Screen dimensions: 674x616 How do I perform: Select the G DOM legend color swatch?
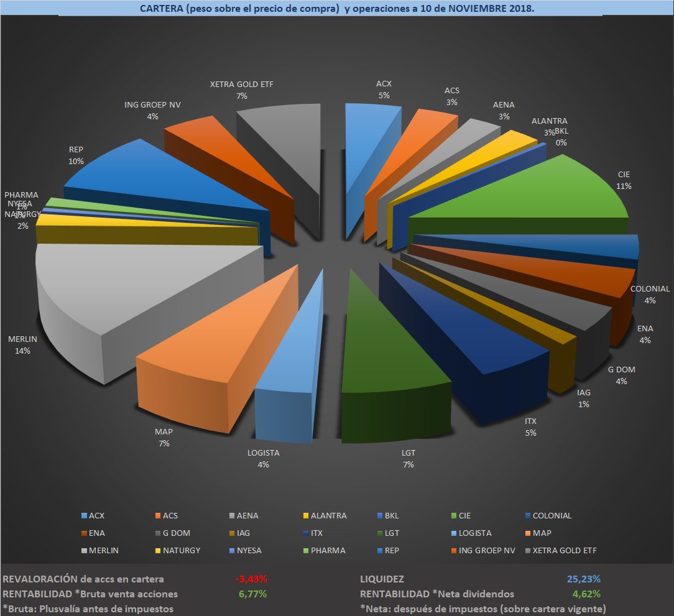(x=158, y=533)
